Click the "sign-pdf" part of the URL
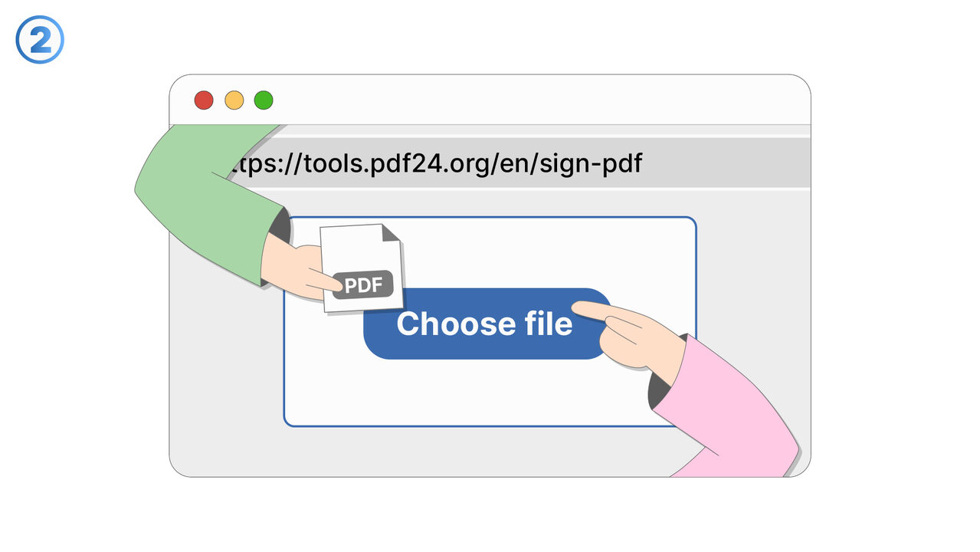 (x=591, y=163)
